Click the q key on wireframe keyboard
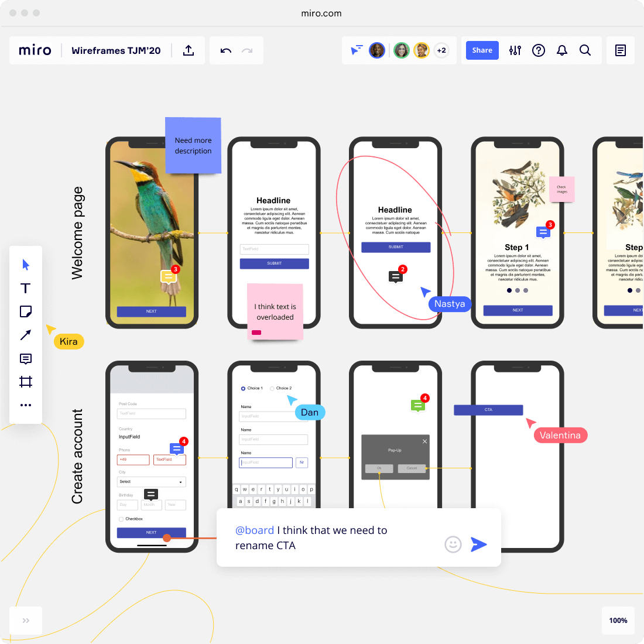The height and width of the screenshot is (644, 644). 237,489
